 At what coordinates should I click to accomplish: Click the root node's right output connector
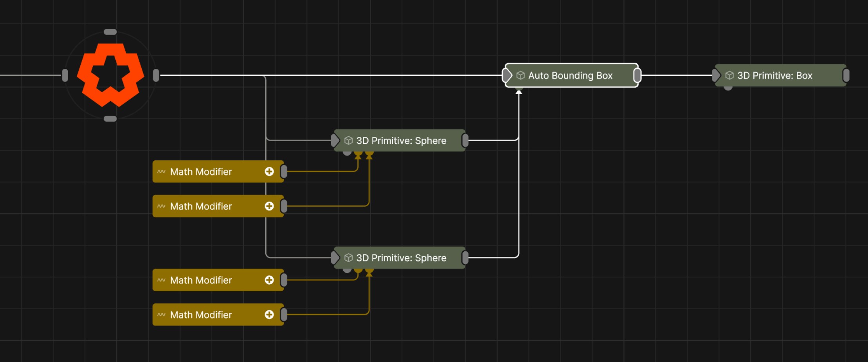coord(156,75)
